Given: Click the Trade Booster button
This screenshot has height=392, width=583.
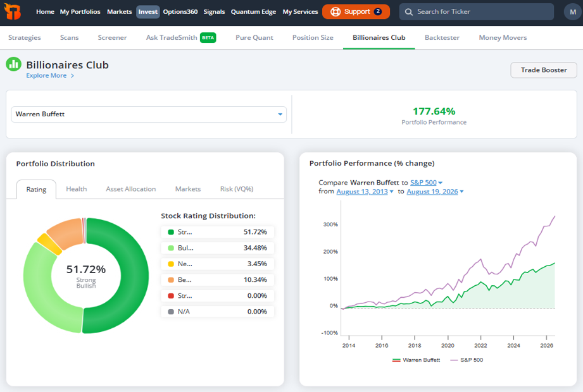Looking at the screenshot, I should (544, 70).
